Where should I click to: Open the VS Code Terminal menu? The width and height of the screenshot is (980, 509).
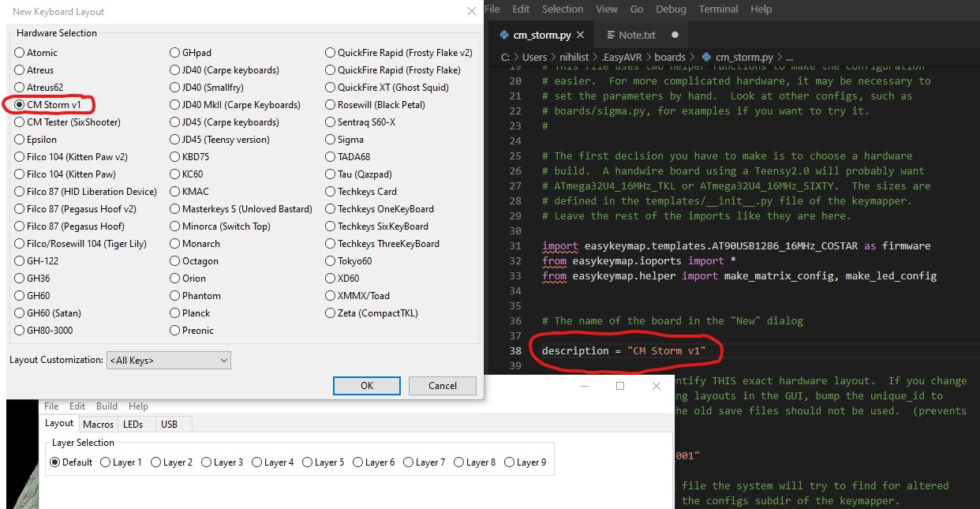718,9
